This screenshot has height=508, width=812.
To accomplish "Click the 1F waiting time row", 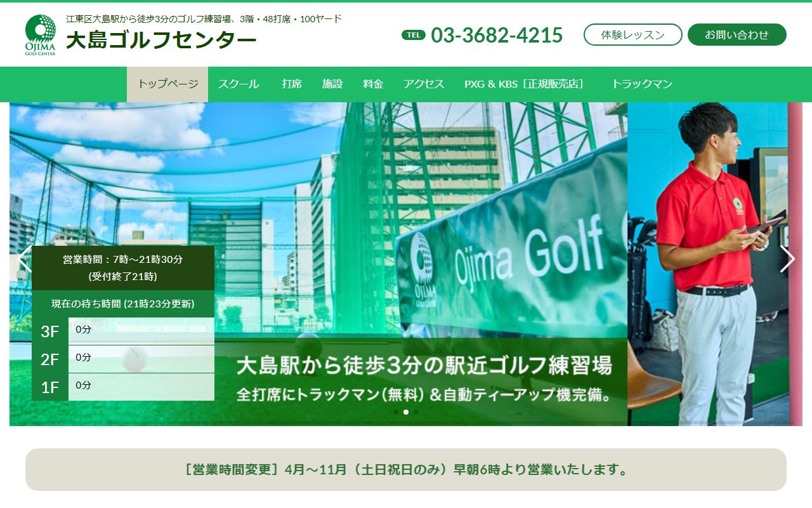I will pyautogui.click(x=123, y=387).
